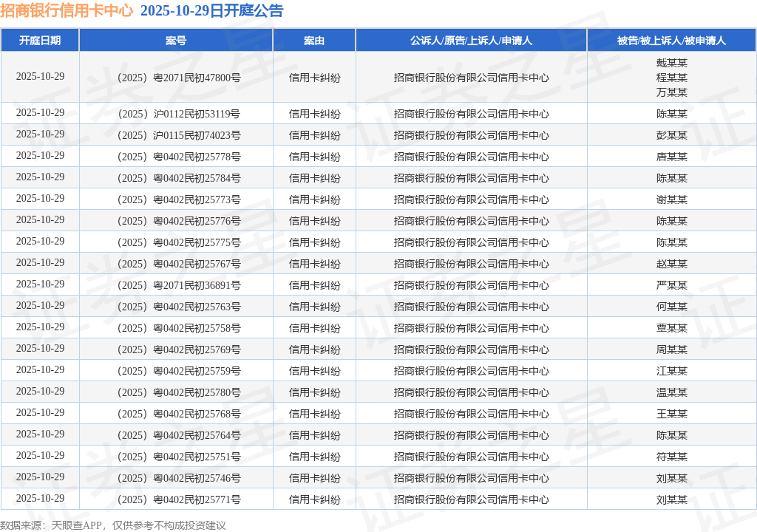
Task: Click case number 沪0115民初74023号
Action: [197, 135]
